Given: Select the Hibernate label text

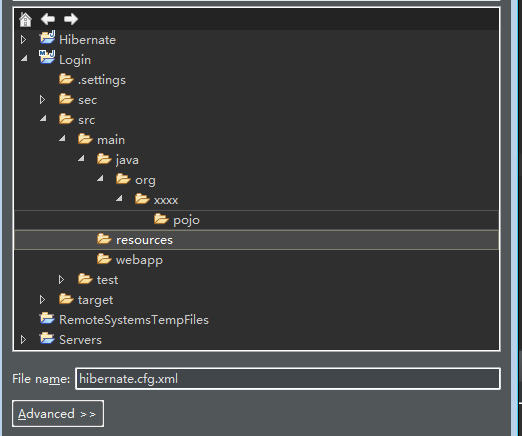Looking at the screenshot, I should tap(87, 40).
